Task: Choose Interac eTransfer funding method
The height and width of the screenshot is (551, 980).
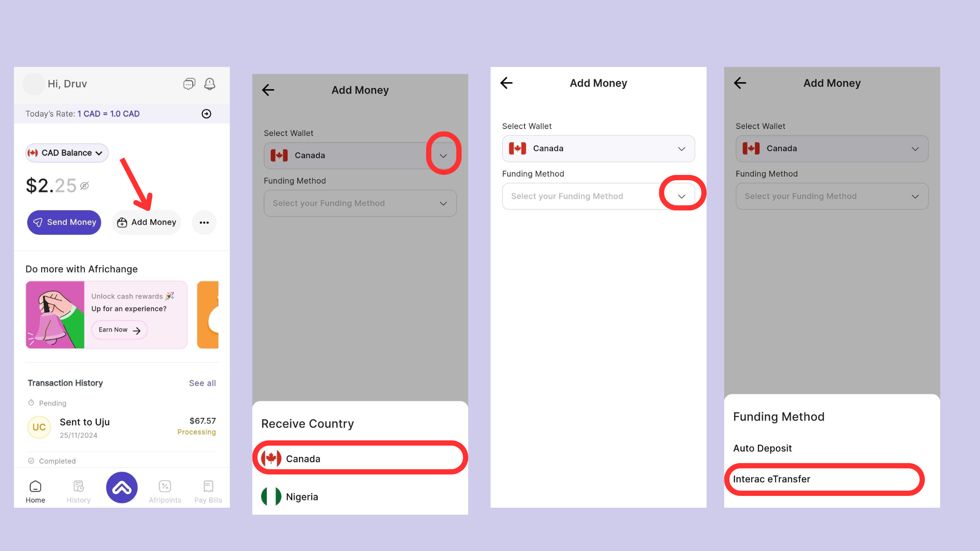Action: tap(772, 479)
